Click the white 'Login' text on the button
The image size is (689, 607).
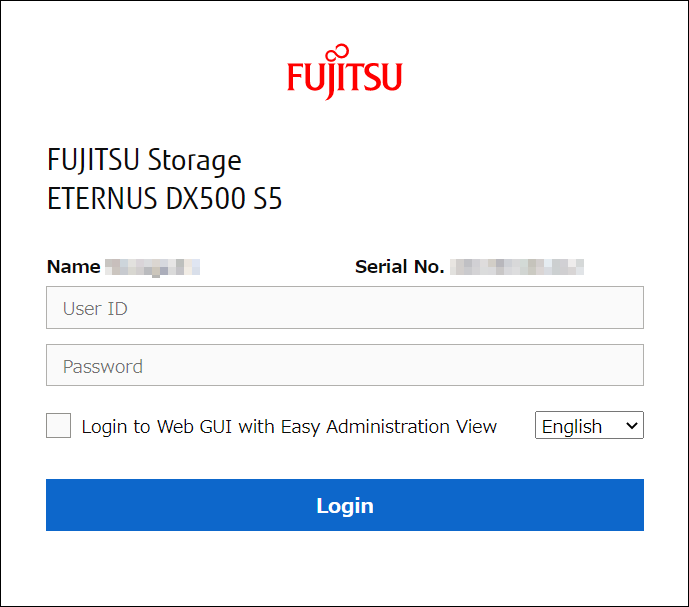tap(344, 506)
